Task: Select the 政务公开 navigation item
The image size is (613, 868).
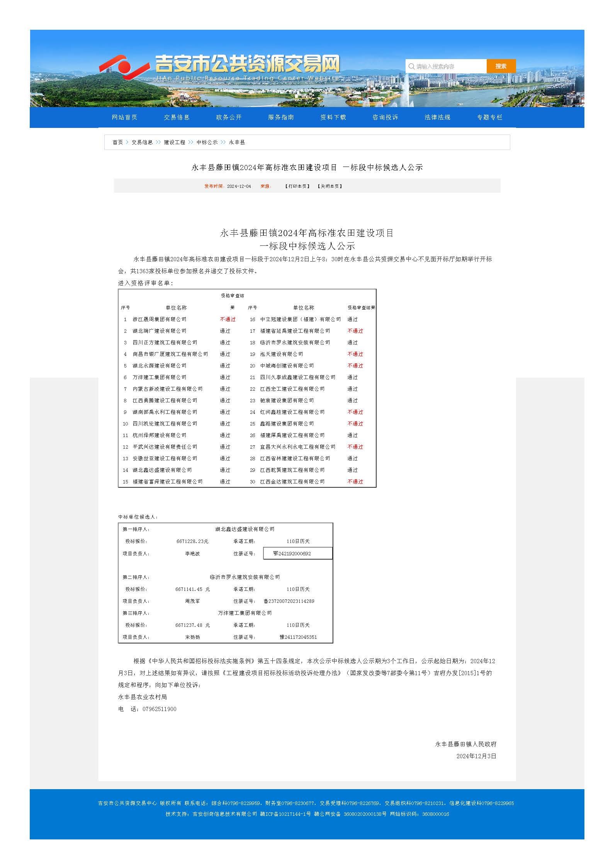Action: (229, 117)
